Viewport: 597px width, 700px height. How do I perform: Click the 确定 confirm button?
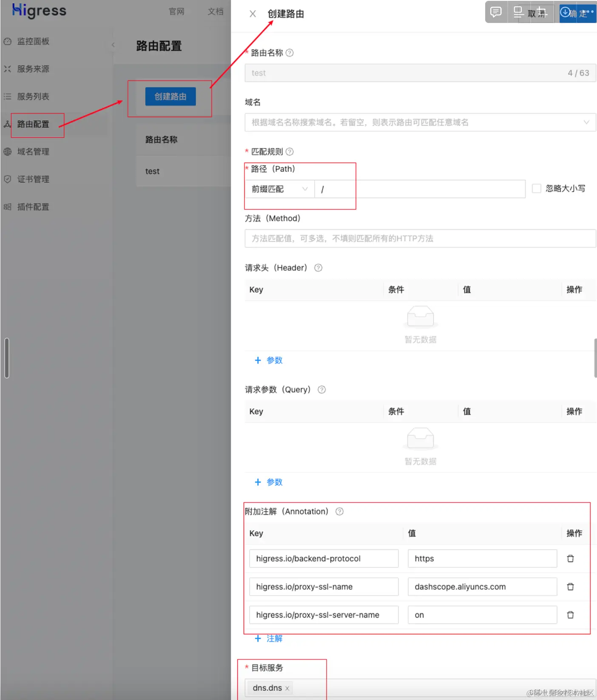point(578,13)
